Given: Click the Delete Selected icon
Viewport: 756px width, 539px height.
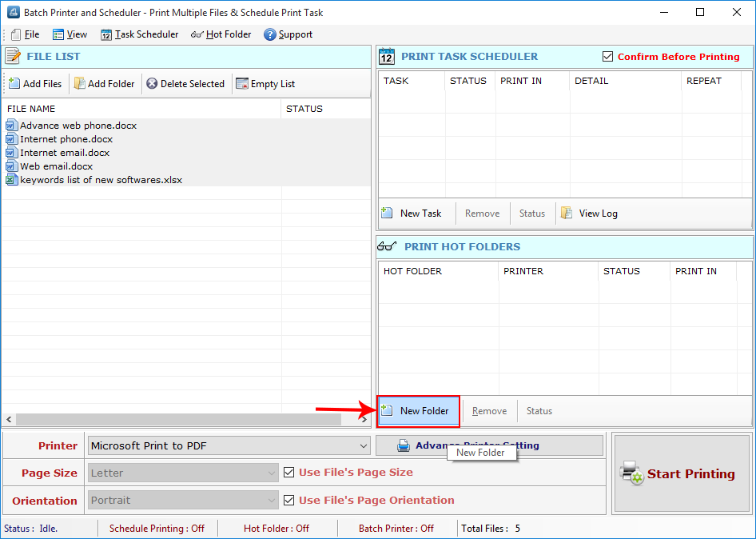Looking at the screenshot, I should tap(152, 83).
